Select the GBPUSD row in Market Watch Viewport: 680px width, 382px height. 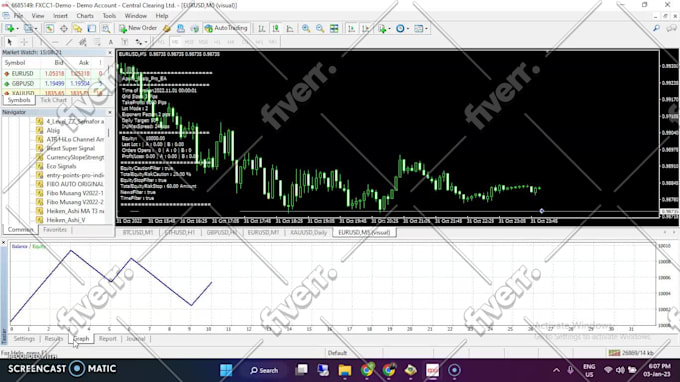tap(53, 84)
